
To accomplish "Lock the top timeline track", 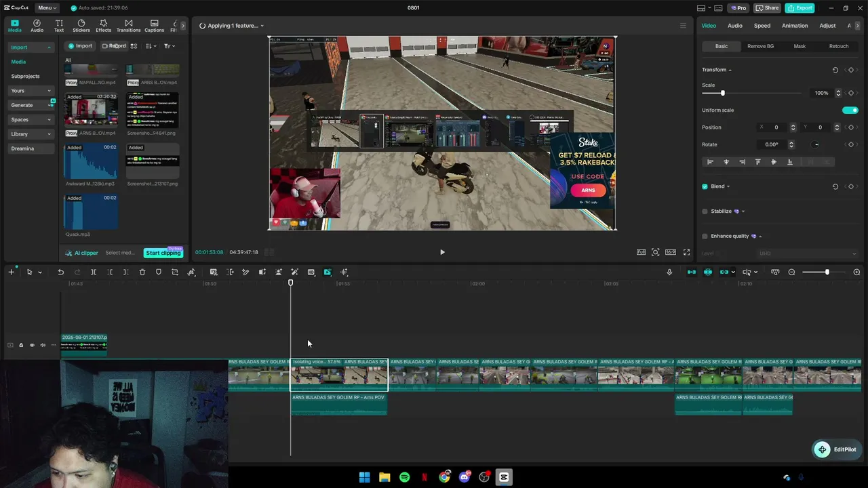I will 21,345.
